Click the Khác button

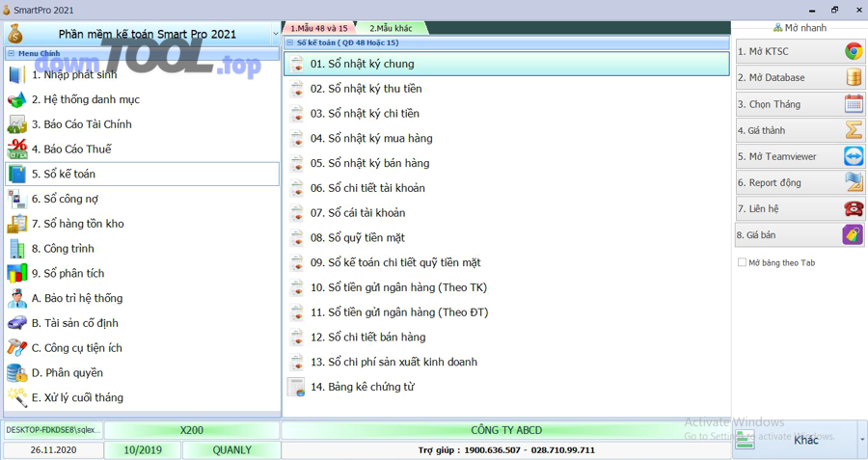click(x=795, y=440)
